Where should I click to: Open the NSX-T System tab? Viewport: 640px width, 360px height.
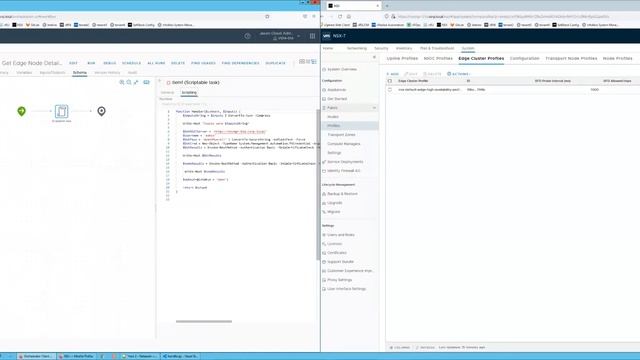[x=468, y=48]
